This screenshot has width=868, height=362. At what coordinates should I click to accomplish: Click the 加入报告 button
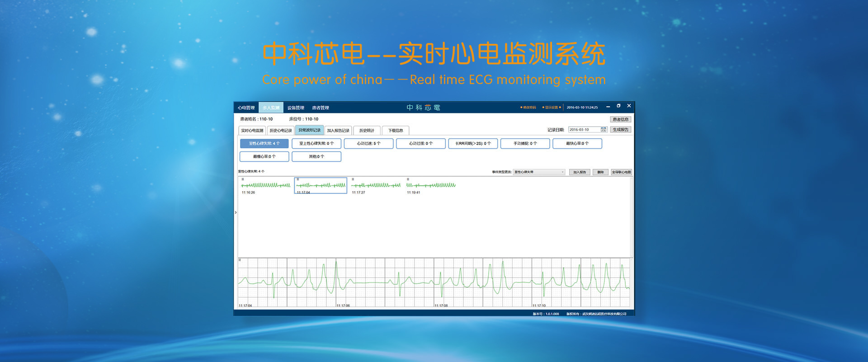[x=580, y=172]
